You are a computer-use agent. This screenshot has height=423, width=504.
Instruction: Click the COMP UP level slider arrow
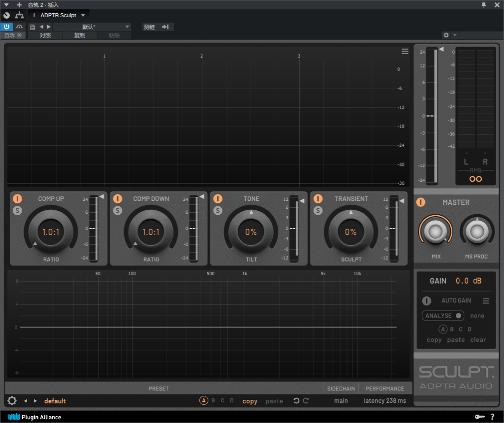coord(102,196)
